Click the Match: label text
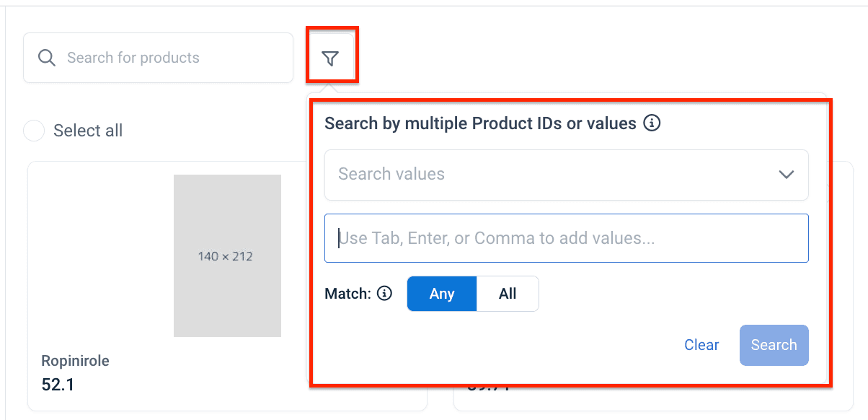868x420 pixels. pyautogui.click(x=347, y=294)
